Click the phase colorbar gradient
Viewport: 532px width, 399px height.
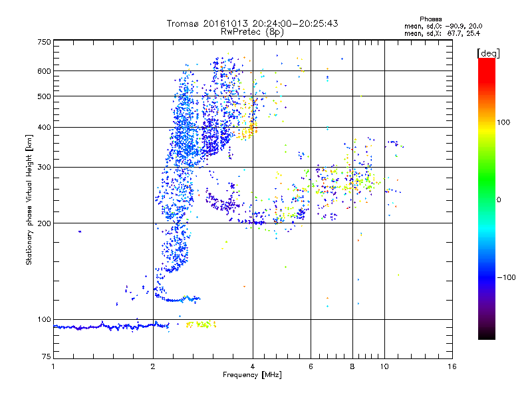tap(487, 198)
